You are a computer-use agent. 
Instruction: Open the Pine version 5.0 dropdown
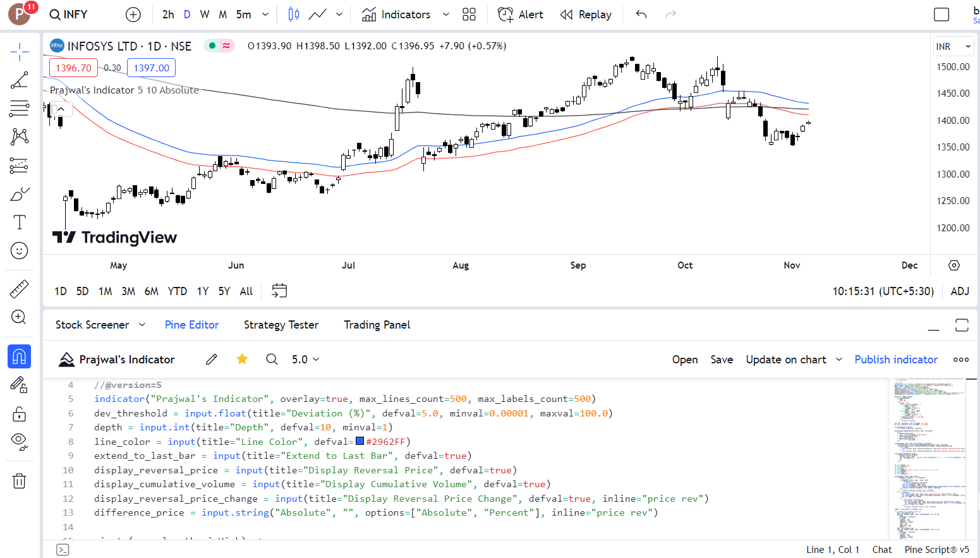click(x=305, y=360)
